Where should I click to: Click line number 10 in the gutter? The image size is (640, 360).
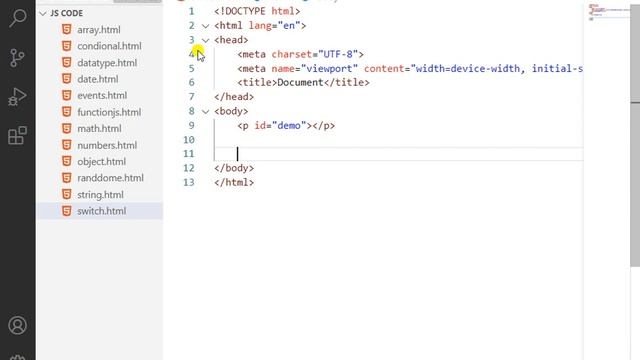tap(189, 140)
